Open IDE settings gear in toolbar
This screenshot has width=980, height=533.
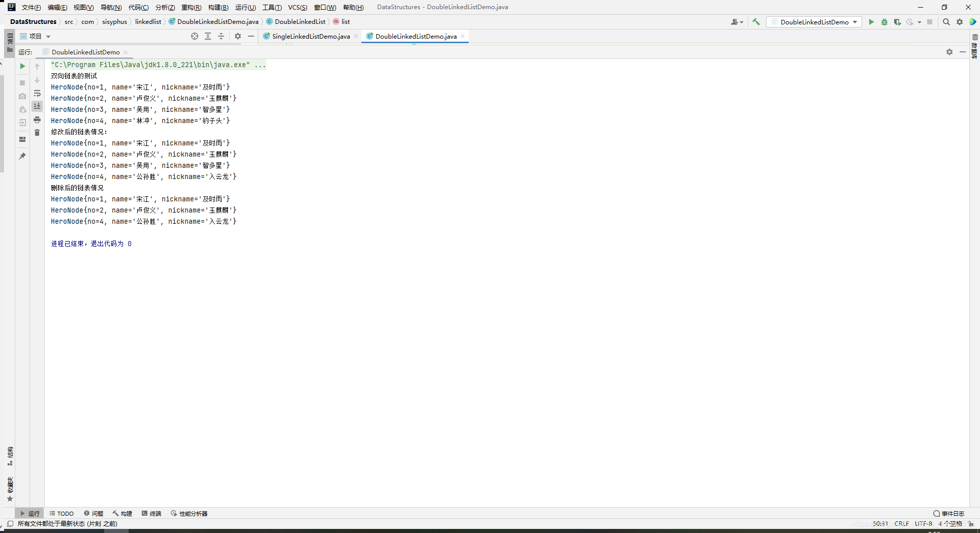point(960,22)
